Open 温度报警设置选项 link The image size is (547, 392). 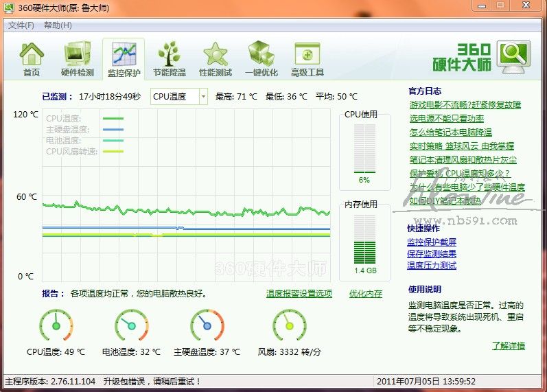coord(299,294)
